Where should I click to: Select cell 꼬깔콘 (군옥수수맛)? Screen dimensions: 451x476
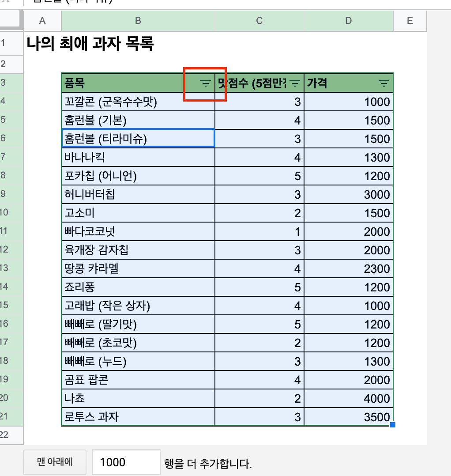point(138,102)
